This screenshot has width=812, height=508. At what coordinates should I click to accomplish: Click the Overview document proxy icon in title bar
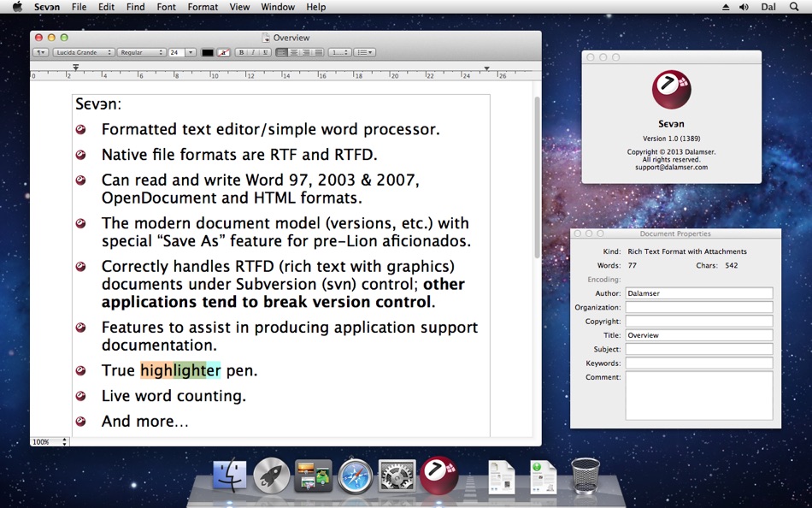pos(266,38)
